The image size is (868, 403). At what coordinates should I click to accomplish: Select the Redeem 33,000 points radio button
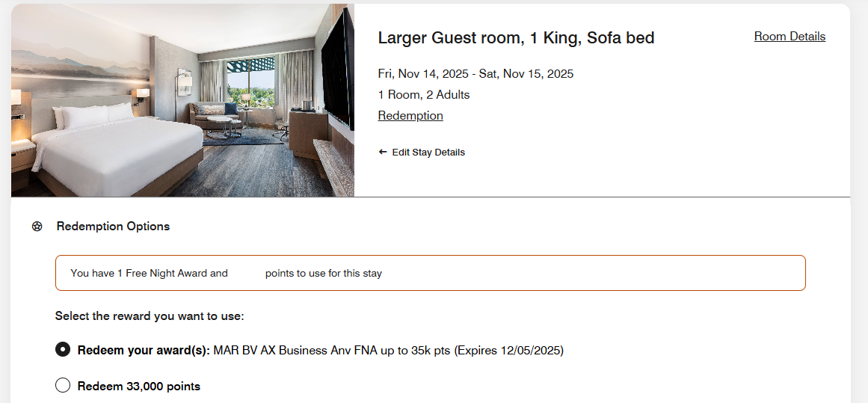tap(63, 385)
